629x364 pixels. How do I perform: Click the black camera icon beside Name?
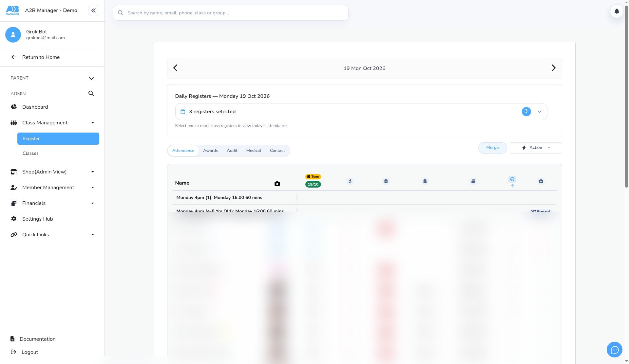(277, 184)
